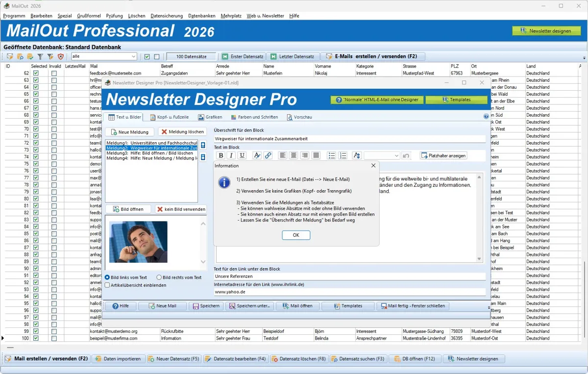The image size is (588, 374).
Task: Expand the font size dropdown in editor
Action: 396,155
